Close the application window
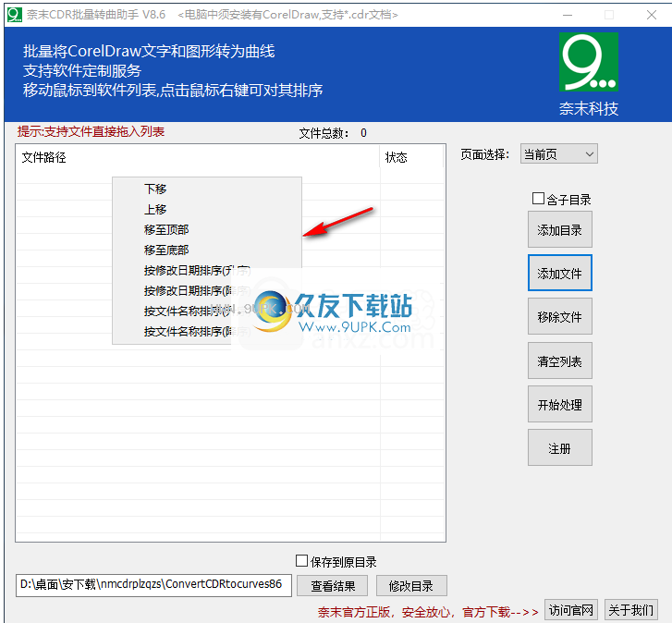This screenshot has height=623, width=672. coord(652,15)
